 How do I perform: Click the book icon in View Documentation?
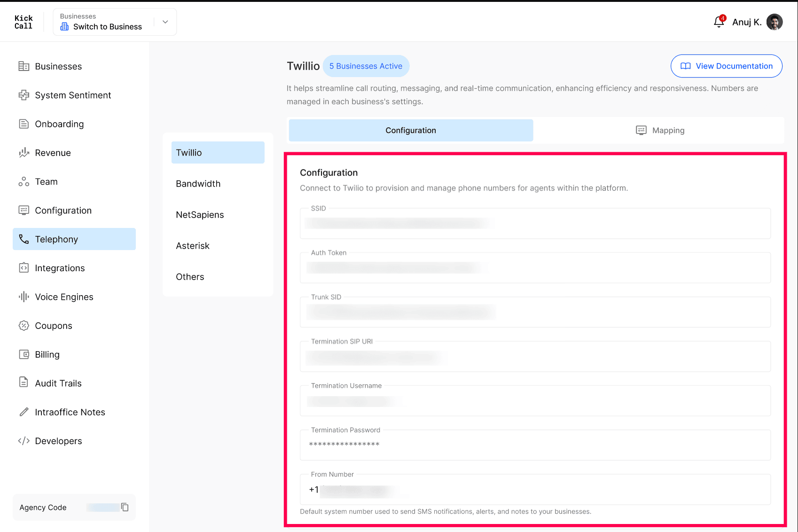[x=686, y=66]
